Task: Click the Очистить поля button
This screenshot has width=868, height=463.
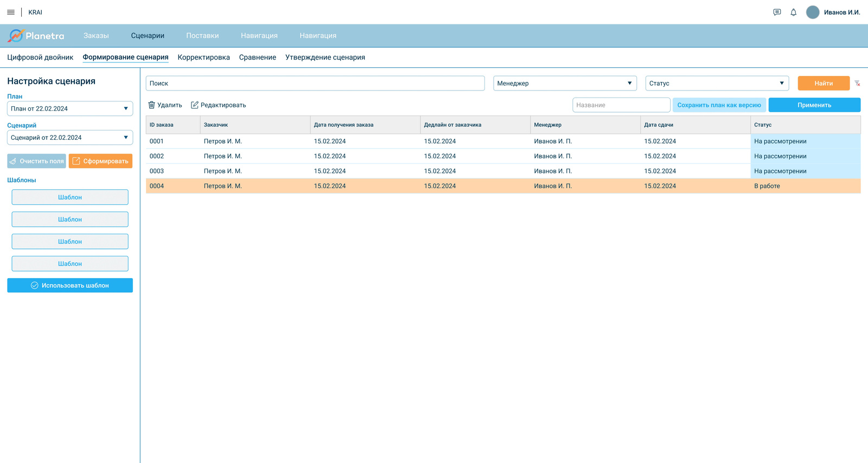Action: click(36, 161)
